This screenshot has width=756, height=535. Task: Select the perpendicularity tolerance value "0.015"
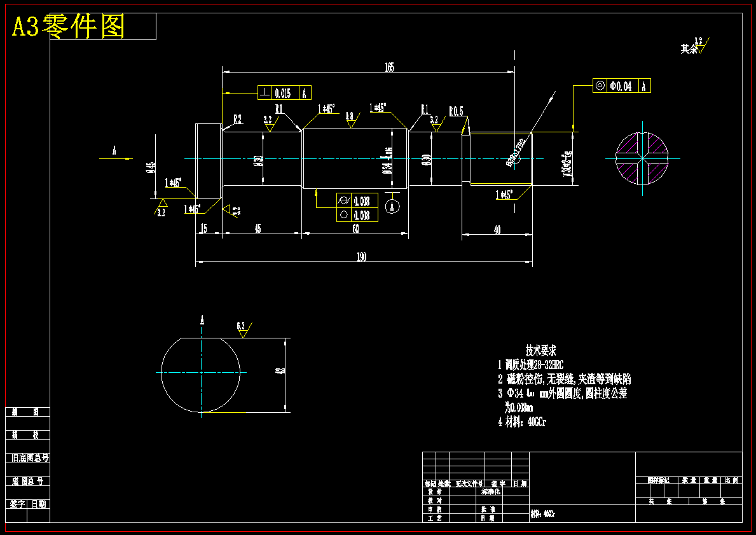(282, 93)
